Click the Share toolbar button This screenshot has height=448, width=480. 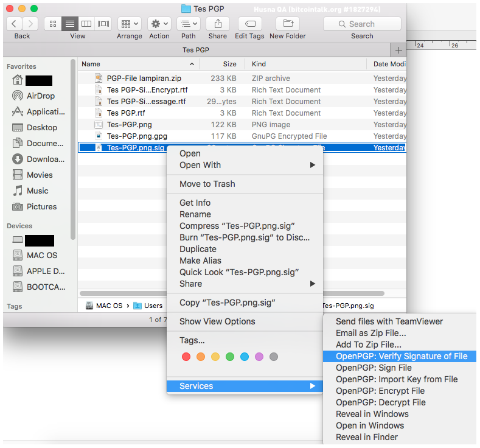[218, 24]
